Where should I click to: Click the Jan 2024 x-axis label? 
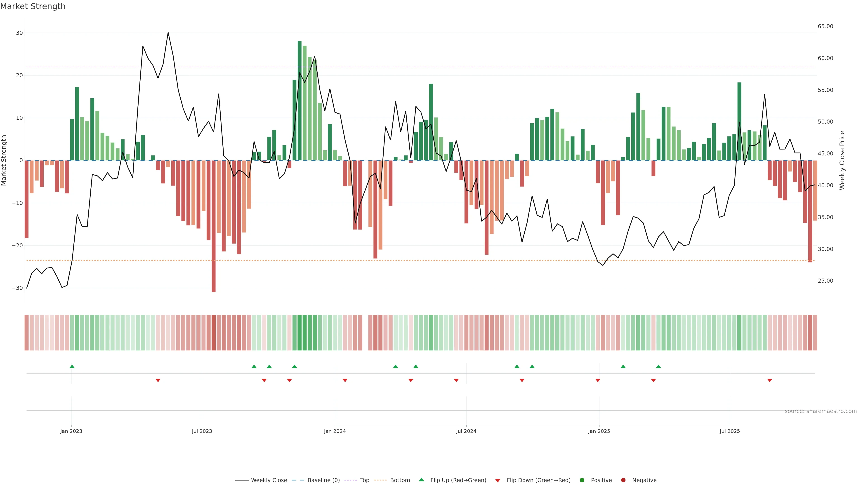coord(335,431)
